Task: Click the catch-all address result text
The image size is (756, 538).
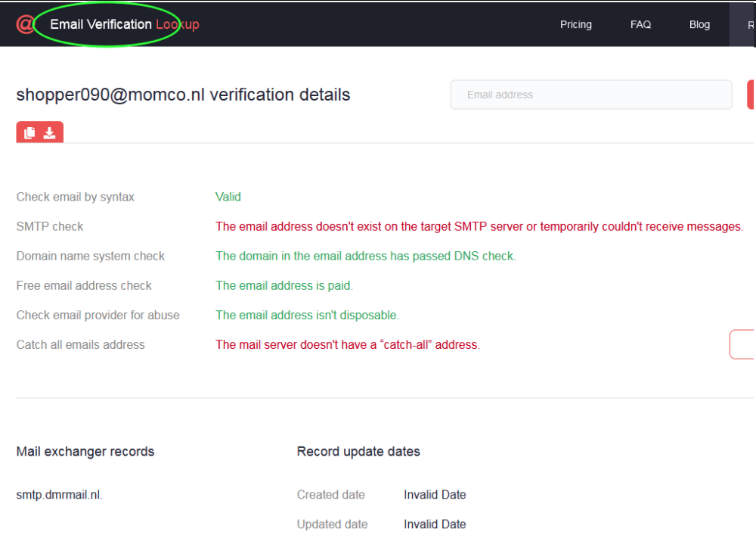Action: click(348, 344)
